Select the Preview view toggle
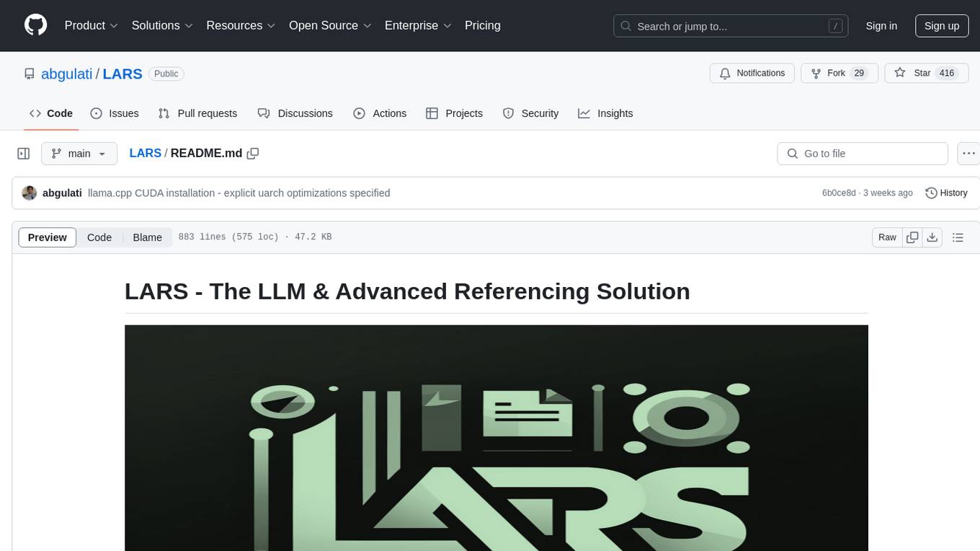The width and height of the screenshot is (980, 551). coord(48,237)
